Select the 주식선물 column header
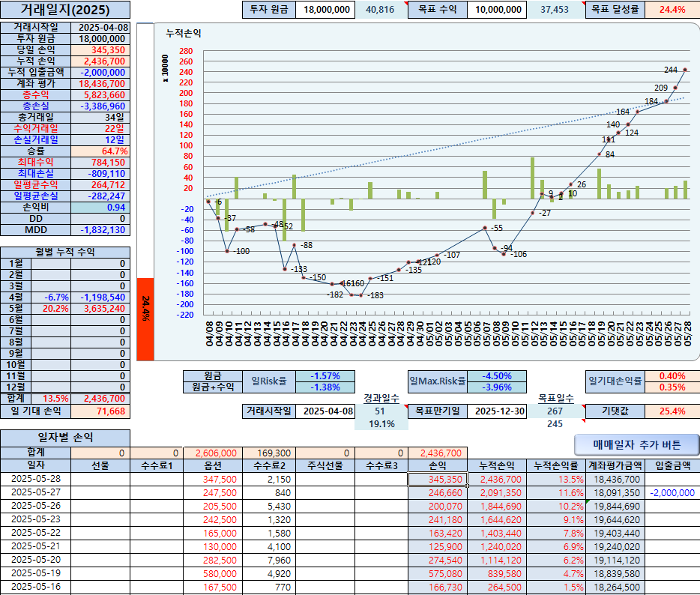The width and height of the screenshot is (700, 595). [325, 465]
